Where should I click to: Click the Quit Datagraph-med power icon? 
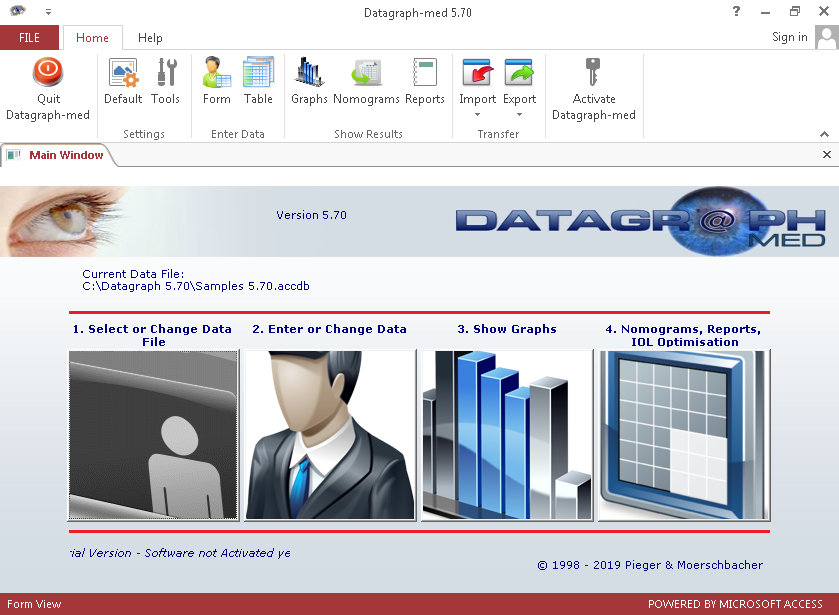(48, 72)
